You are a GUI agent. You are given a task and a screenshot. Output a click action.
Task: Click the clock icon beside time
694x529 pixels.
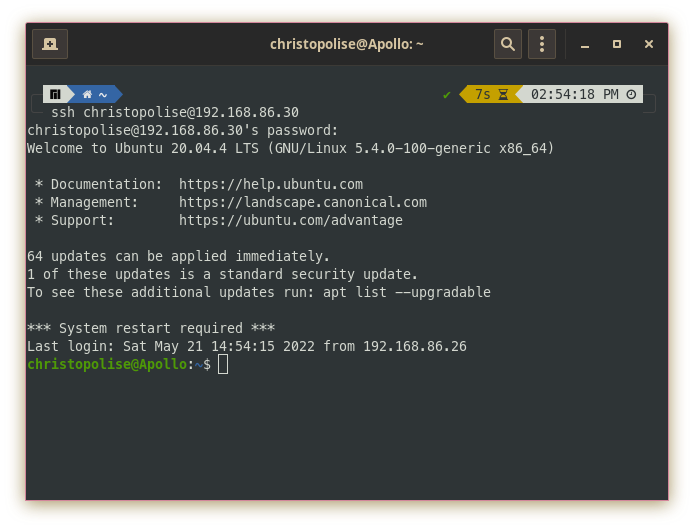631,94
